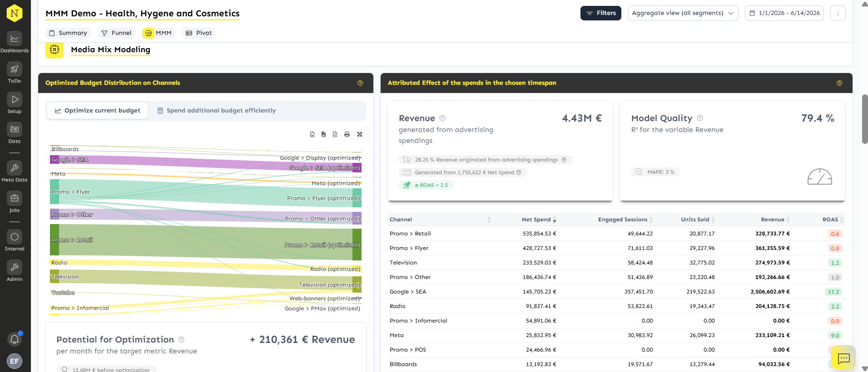Open the Admin section
The image size is (868, 372).
click(x=15, y=271)
